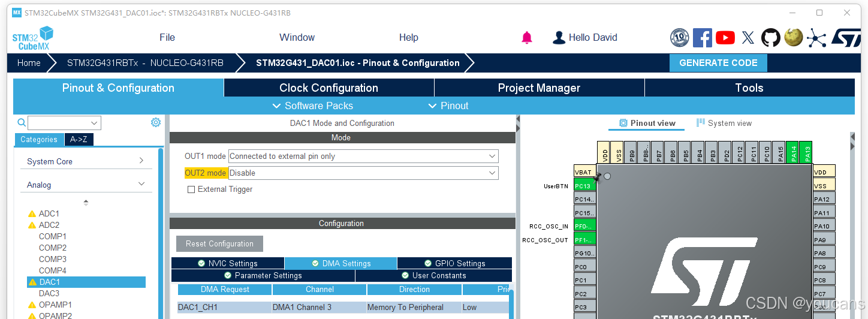Open the OUT1 mode dropdown
The width and height of the screenshot is (868, 319).
(363, 157)
